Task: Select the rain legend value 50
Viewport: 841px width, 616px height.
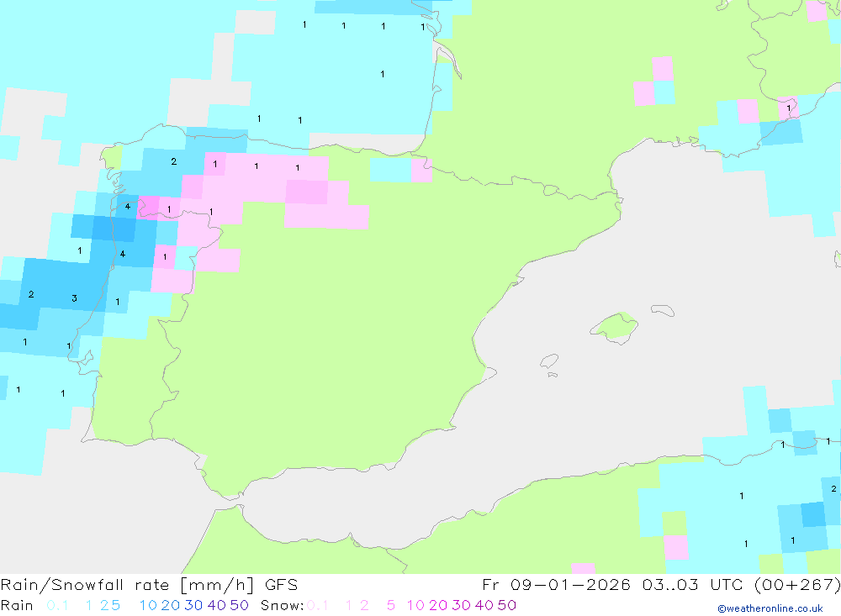Action: [x=239, y=605]
